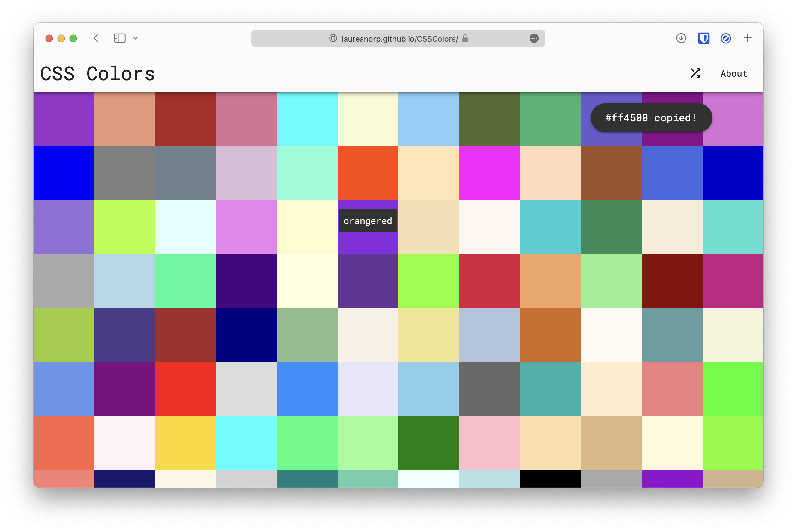Open a new tab with the plus icon

(748, 38)
